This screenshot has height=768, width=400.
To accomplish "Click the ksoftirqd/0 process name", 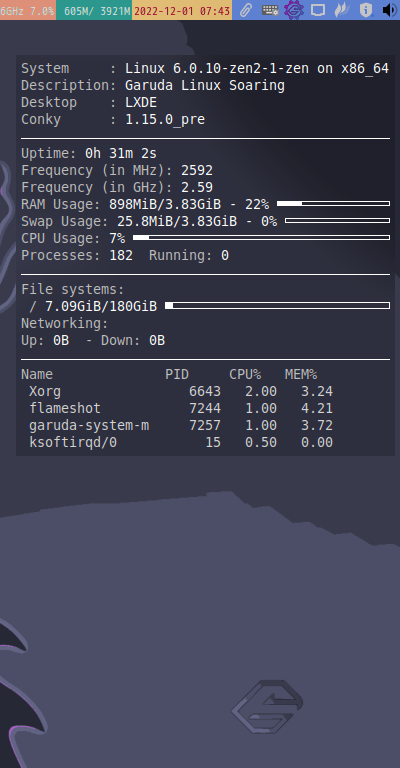I will click(73, 442).
